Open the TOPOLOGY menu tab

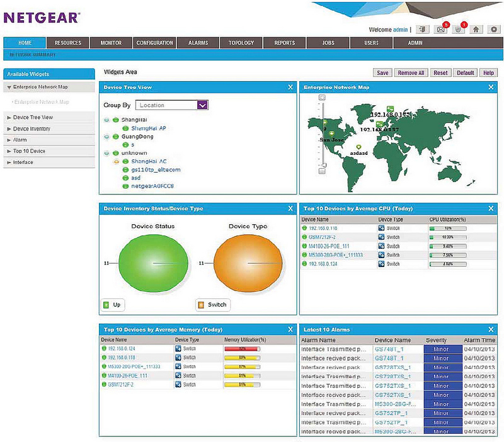tap(241, 43)
